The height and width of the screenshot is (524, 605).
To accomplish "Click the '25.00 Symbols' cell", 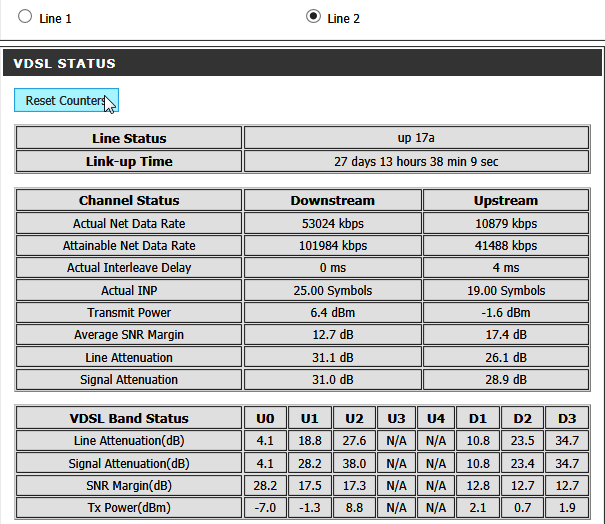I will 333,290.
